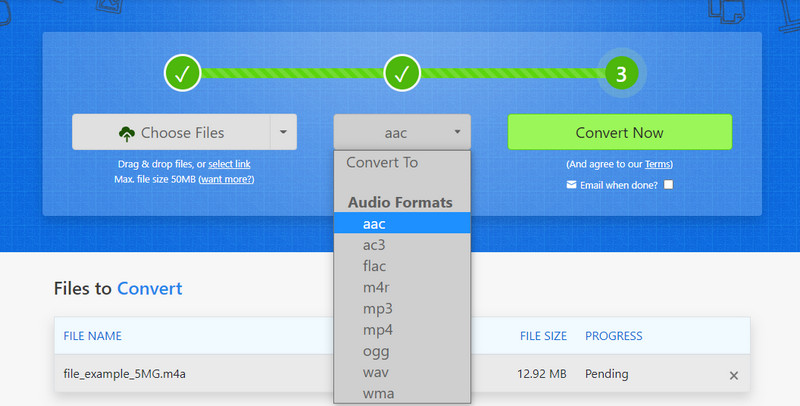Viewport: 800px width, 406px height.
Task: Enable the Email when done checkbox
Action: pos(668,185)
